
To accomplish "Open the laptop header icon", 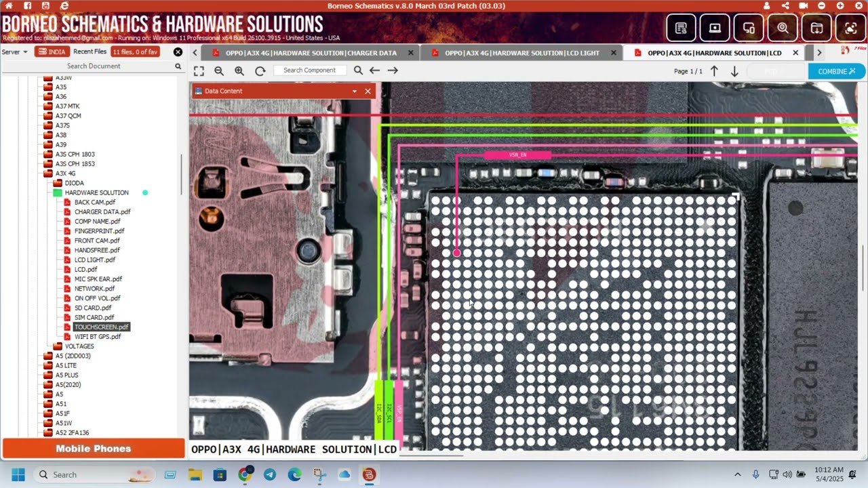I will 715,28.
